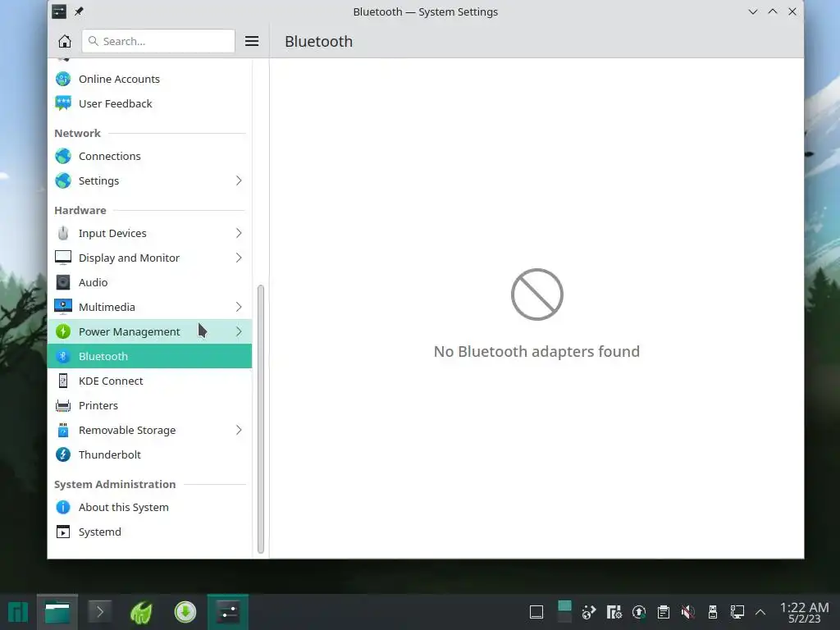Image resolution: width=840 pixels, height=630 pixels.
Task: Click the speaker icon next to Audio
Action: tap(62, 282)
